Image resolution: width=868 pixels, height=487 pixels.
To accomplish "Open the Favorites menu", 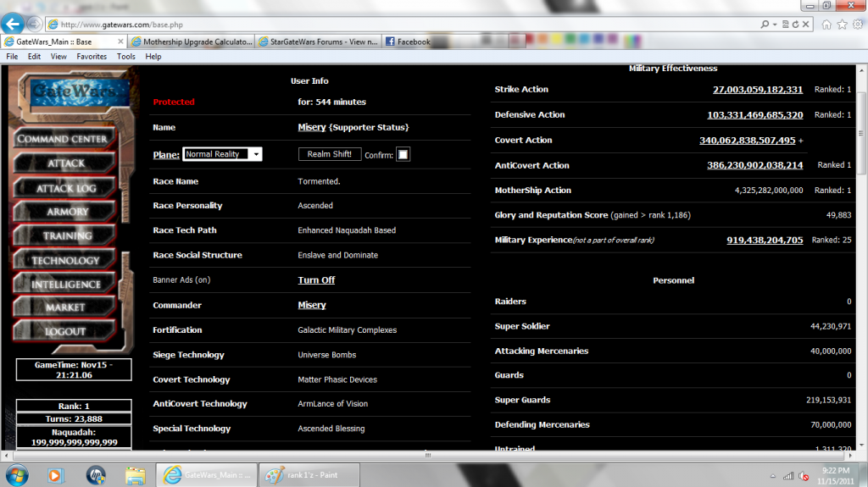I will 92,57.
